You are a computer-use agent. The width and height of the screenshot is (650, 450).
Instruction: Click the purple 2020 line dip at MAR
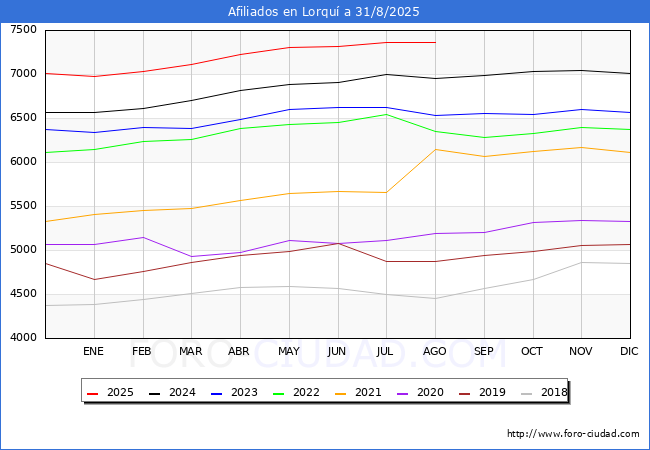[192, 256]
